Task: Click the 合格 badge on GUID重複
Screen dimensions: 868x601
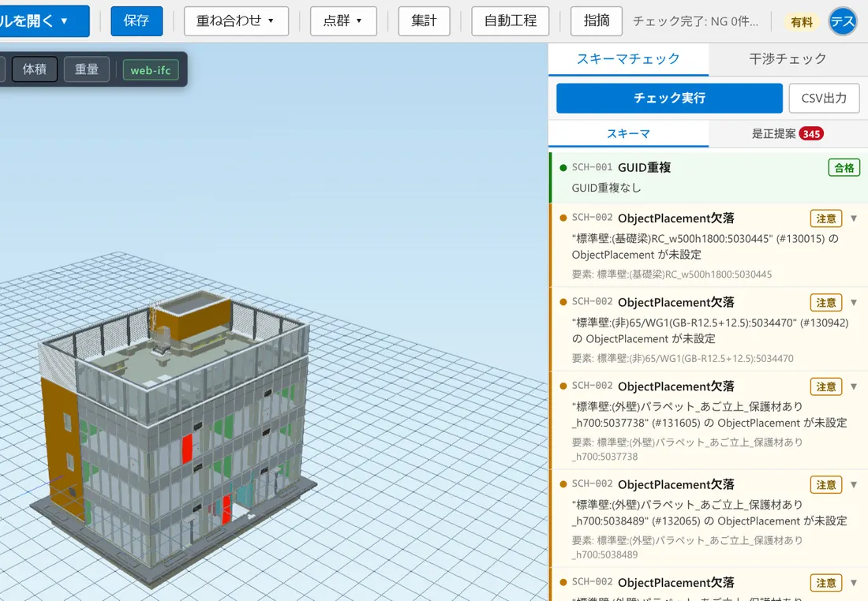Action: coord(844,168)
